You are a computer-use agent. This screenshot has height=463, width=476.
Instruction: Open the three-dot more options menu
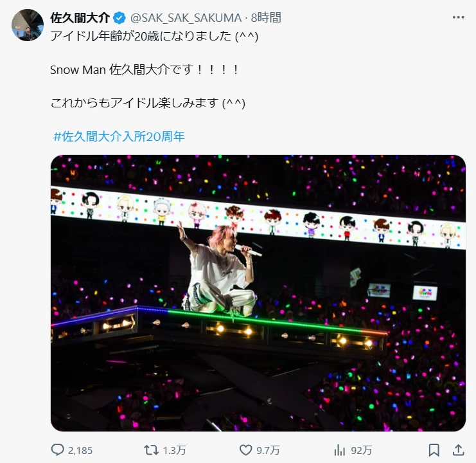click(458, 17)
